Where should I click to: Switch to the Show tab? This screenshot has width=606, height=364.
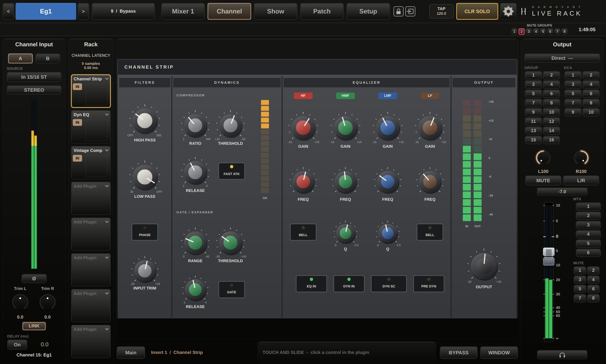tap(276, 11)
